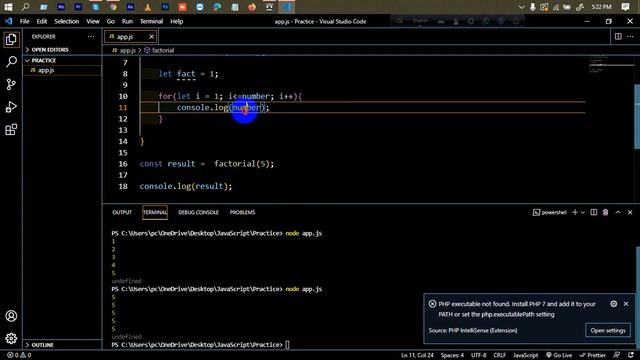
Task: Change indentation via Spaces: 4
Action: [452, 355]
